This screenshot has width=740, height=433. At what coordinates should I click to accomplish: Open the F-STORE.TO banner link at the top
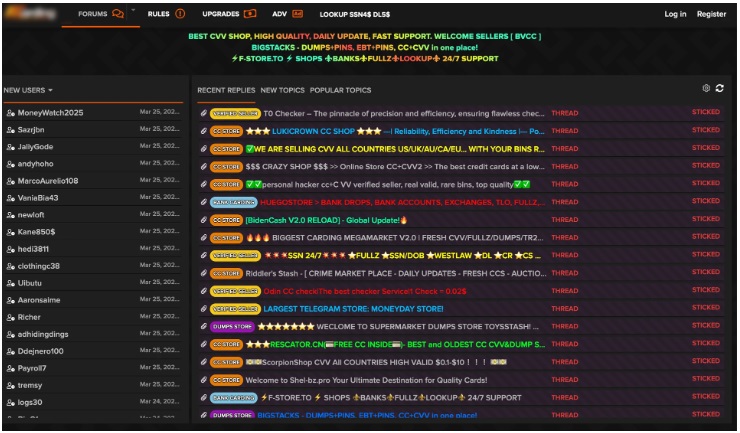click(x=365, y=59)
